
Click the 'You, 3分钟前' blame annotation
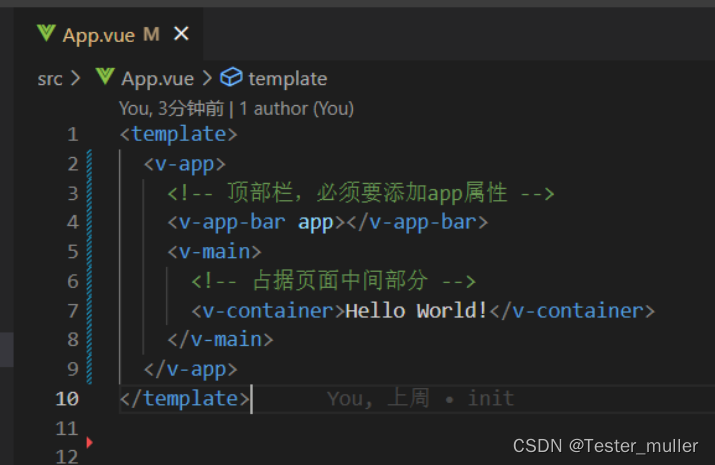pyautogui.click(x=172, y=108)
